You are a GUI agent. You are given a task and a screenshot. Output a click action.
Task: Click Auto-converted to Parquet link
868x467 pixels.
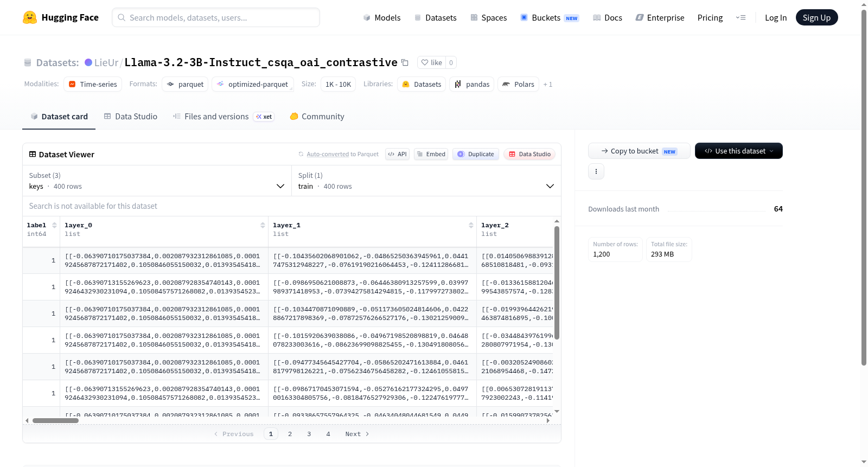pos(343,154)
